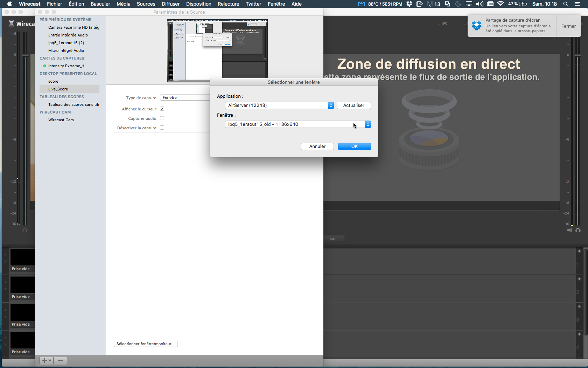
Task: Uncheck the Afficher le curseur checkbox
Action: pyautogui.click(x=162, y=109)
